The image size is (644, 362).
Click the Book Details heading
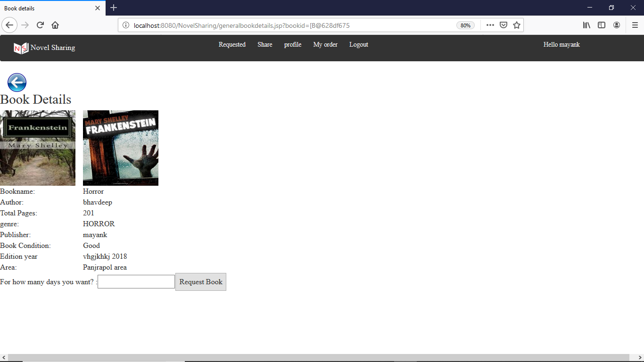tap(36, 99)
